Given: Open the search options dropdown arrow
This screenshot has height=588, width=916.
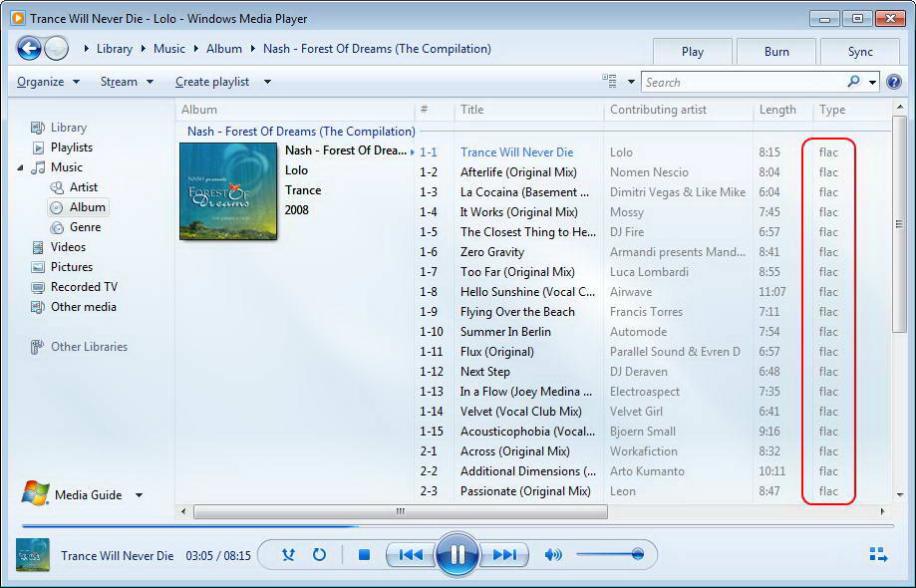Looking at the screenshot, I should pos(872,83).
